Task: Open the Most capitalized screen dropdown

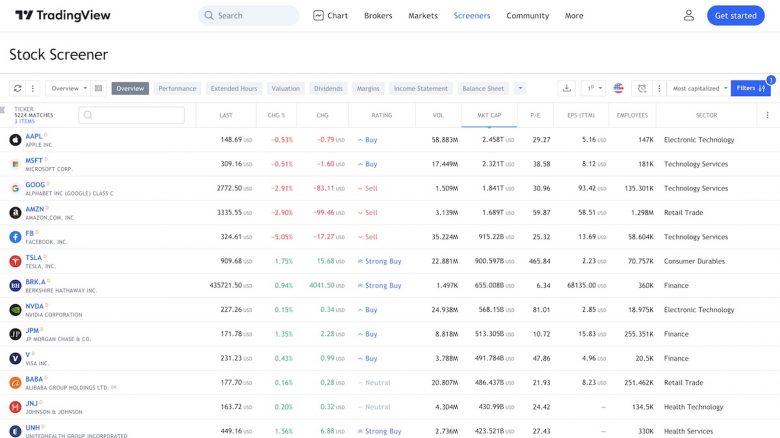Action: tap(699, 88)
